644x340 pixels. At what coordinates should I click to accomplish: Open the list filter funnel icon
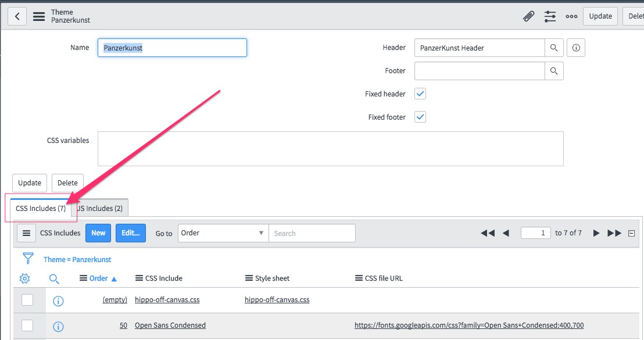click(x=27, y=259)
